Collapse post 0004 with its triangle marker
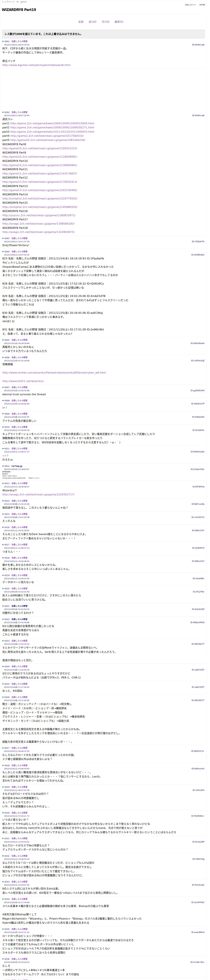This screenshot has height=980, width=210. click(x=3, y=252)
